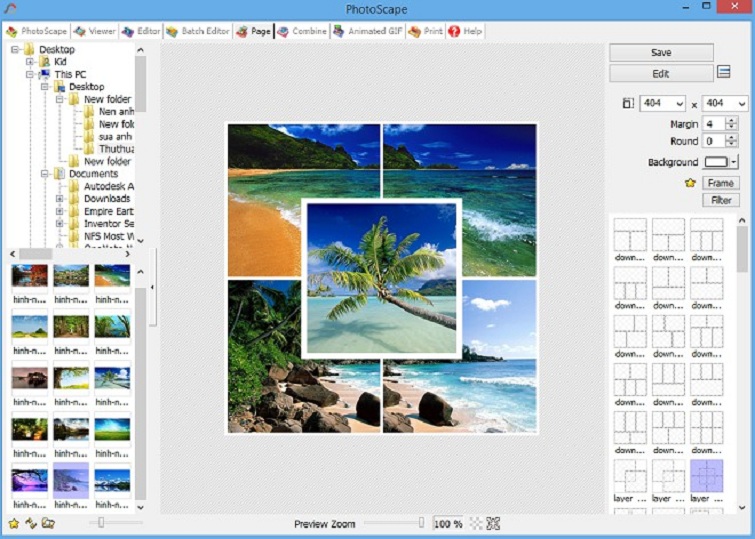
Task: Open the width 404 dropdown
Action: click(679, 104)
